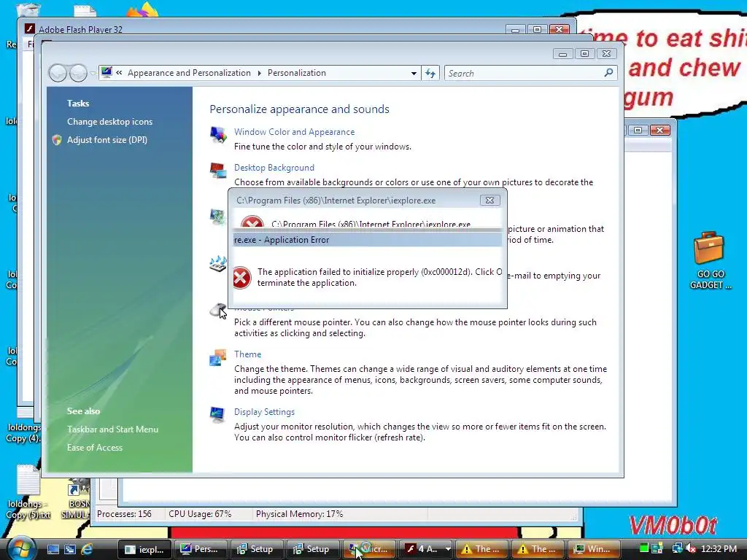
Task: Click the 12:32 PM clock
Action: click(719, 549)
